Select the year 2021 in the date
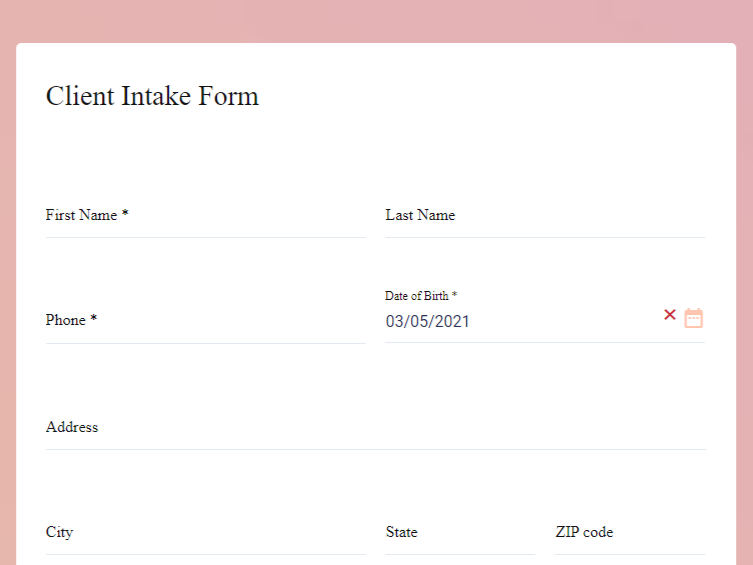Viewport: 753px width, 565px height. coord(452,322)
